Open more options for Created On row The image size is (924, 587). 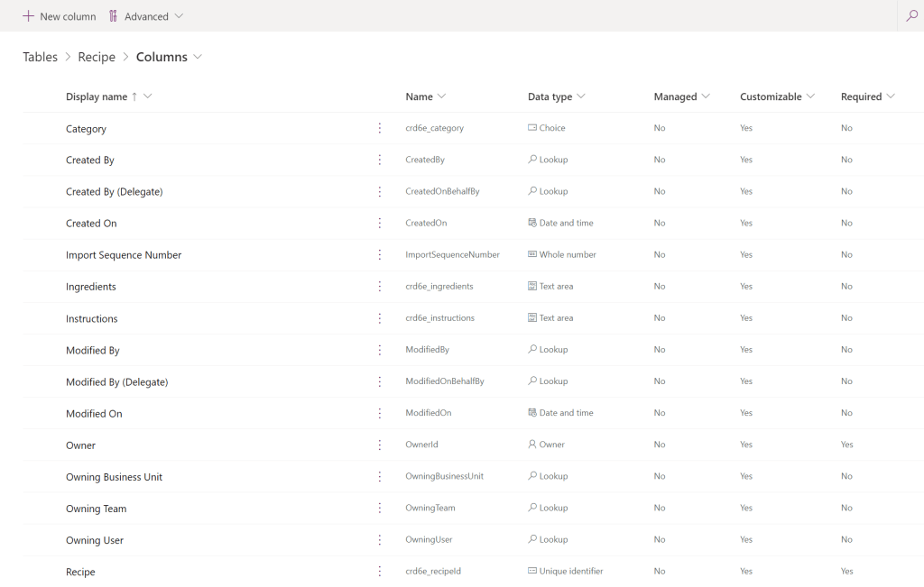tap(380, 223)
